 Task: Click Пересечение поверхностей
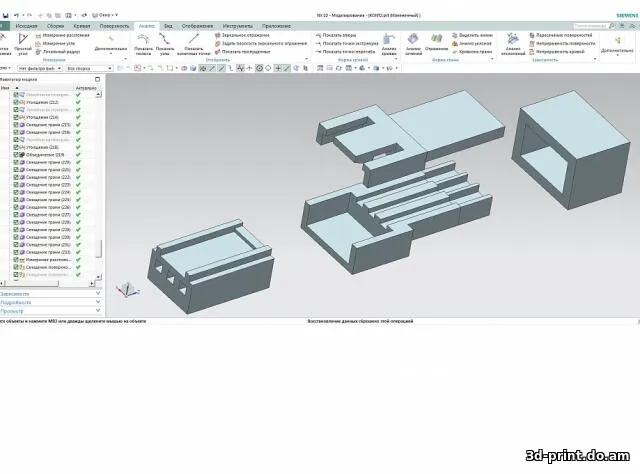(560, 36)
